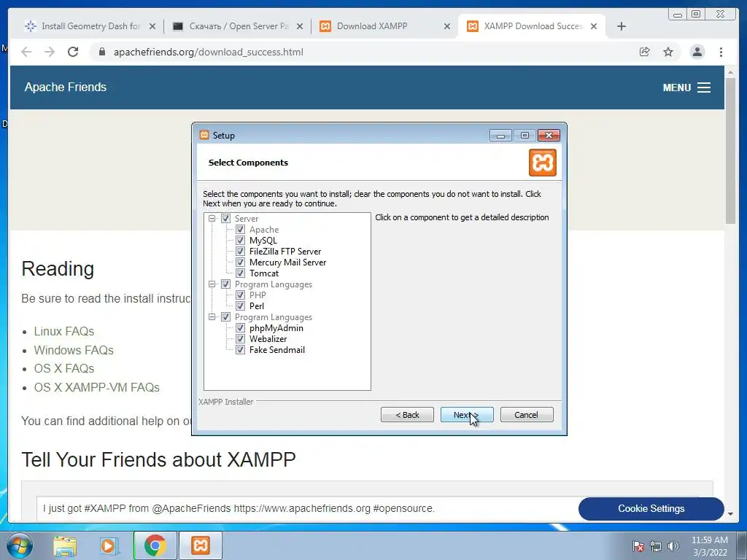Toggle the Perl checkbox
The width and height of the screenshot is (747, 560).
coord(240,306)
